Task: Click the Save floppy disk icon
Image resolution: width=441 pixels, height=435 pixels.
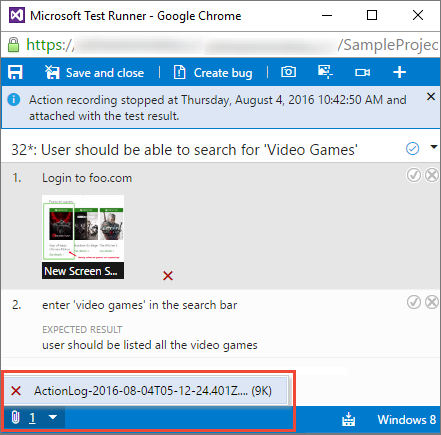Action: click(x=15, y=72)
